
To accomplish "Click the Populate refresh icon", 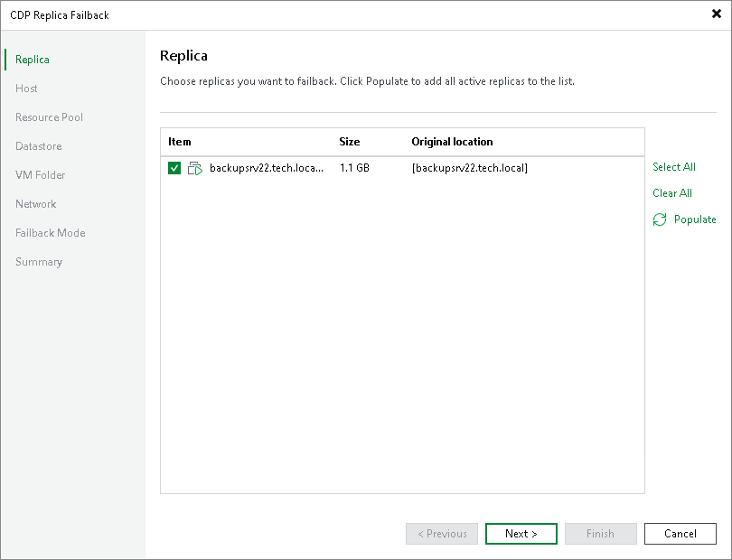I will point(660,219).
